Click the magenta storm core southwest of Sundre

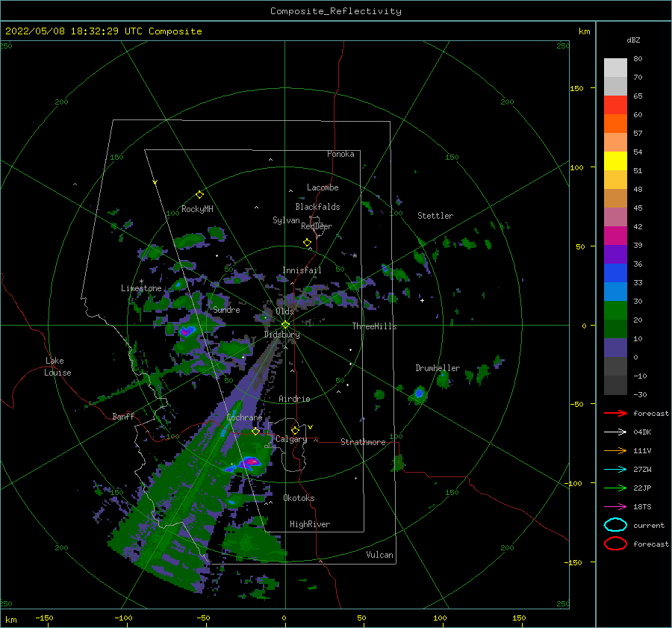pyautogui.click(x=187, y=331)
